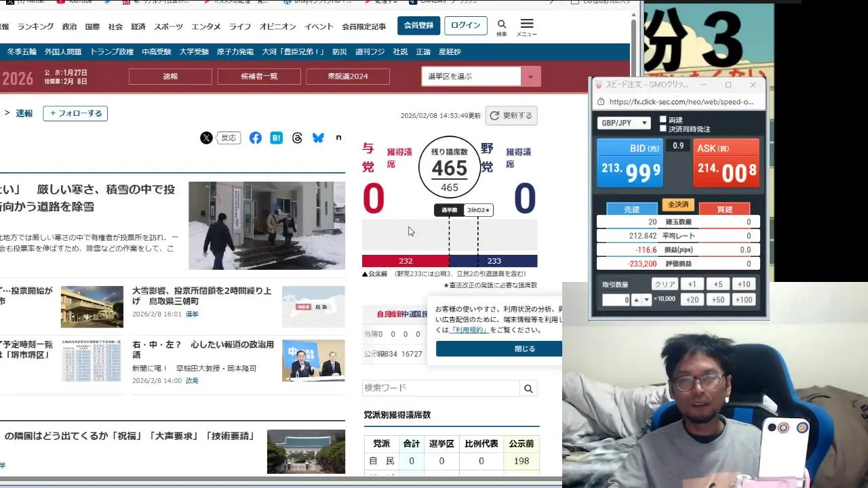Share via the Facebook icon
The height and width of the screenshot is (488, 868).
click(255, 138)
